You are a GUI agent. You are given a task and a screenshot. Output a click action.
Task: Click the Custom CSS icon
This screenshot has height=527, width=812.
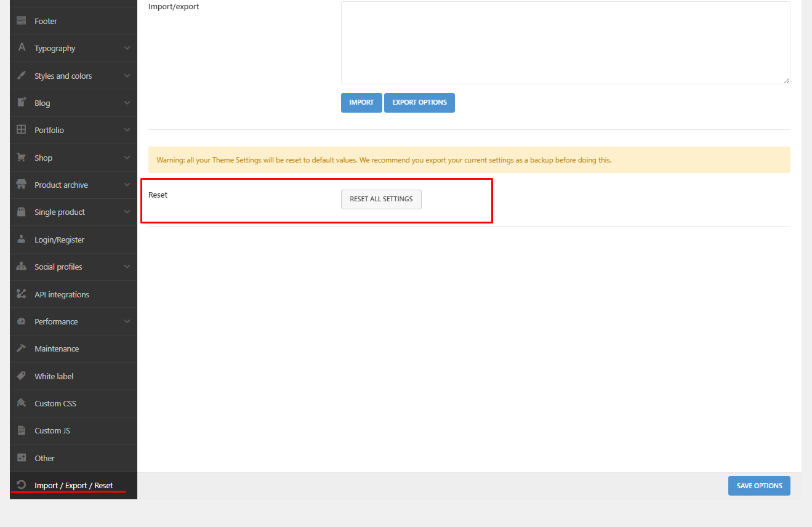coord(22,403)
